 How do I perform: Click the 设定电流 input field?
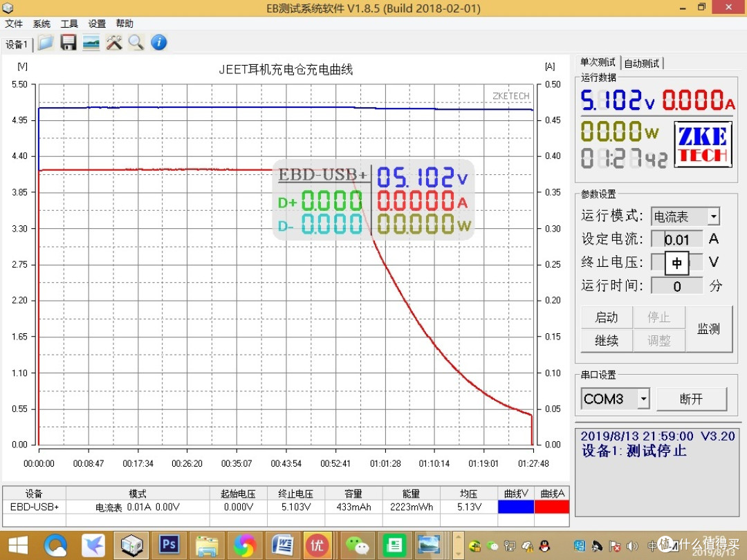pos(677,239)
